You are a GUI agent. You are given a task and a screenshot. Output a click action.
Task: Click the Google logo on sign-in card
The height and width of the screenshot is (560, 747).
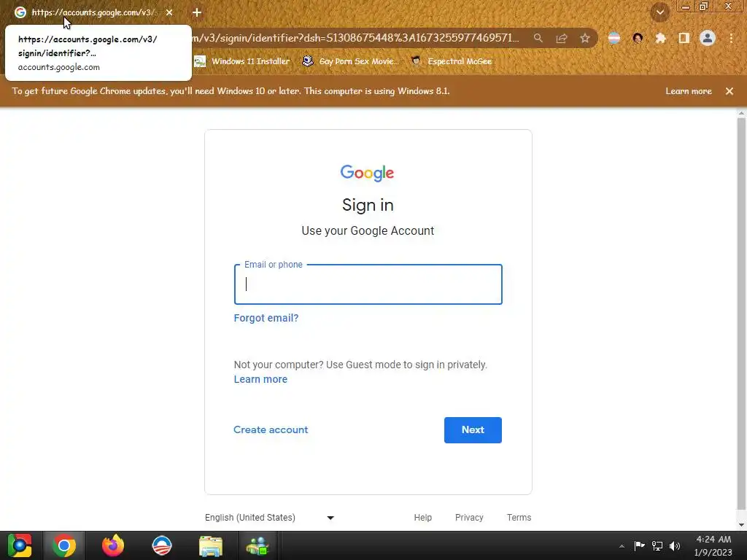click(368, 173)
